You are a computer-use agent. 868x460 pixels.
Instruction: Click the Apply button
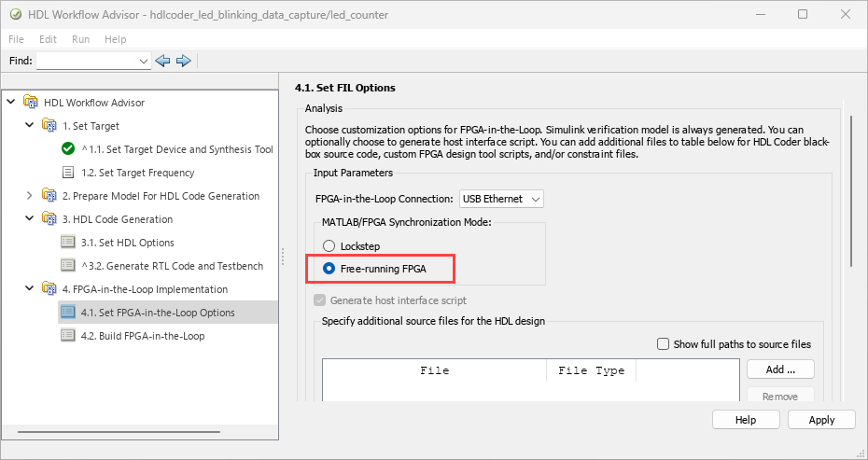coord(821,420)
